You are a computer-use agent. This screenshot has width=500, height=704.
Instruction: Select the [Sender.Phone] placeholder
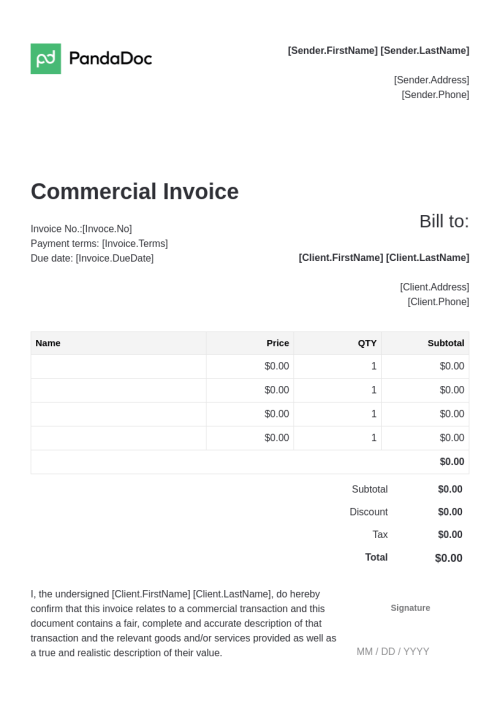tap(435, 95)
